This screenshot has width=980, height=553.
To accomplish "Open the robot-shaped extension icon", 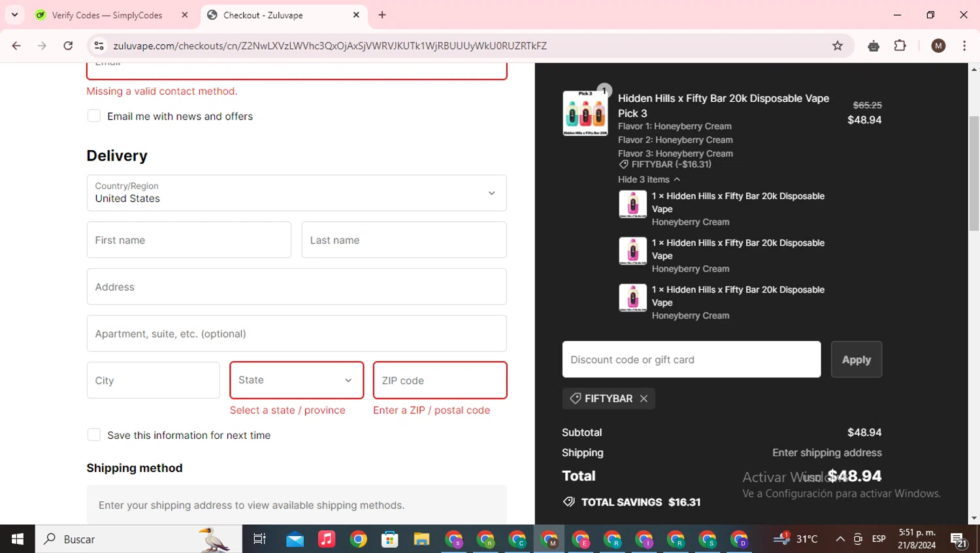I will [x=874, y=46].
